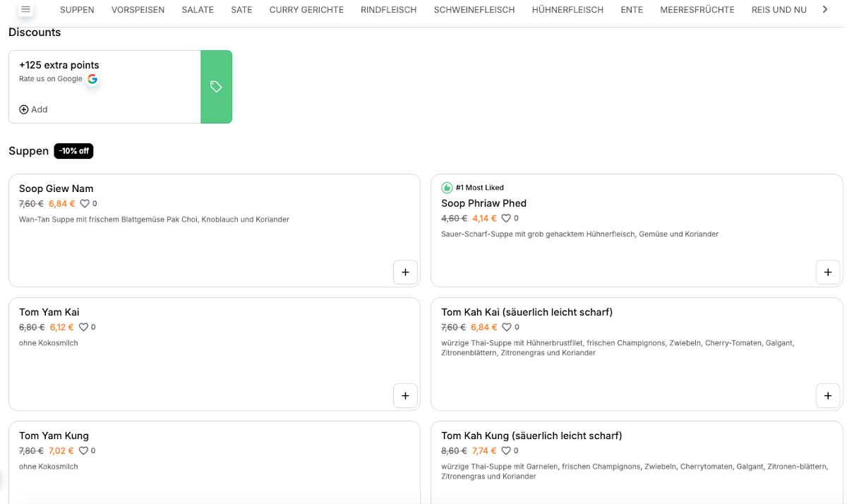
Task: Add Tom Kah Kai with plus button
Action: tap(827, 395)
